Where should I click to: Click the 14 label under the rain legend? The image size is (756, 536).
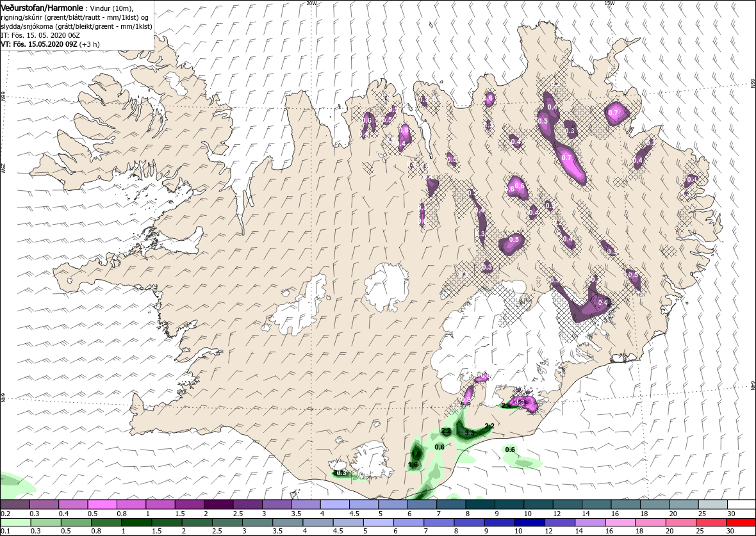pos(580,532)
